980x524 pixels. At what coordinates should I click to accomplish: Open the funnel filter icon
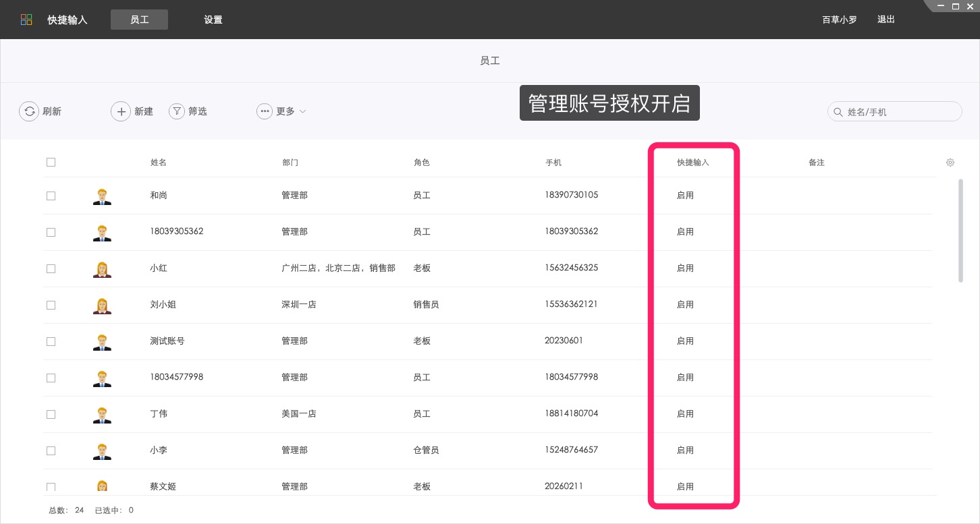[176, 111]
